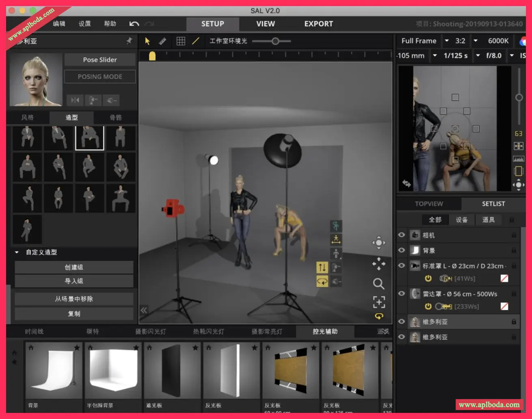This screenshot has width=532, height=419.
Task: Open the TOPVIEW tab
Action: pos(429,204)
